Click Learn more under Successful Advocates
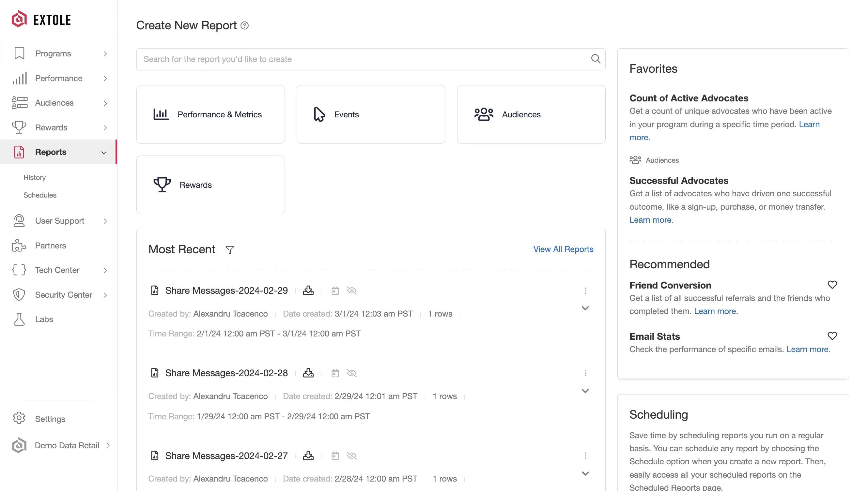868x491 pixels. 651,220
